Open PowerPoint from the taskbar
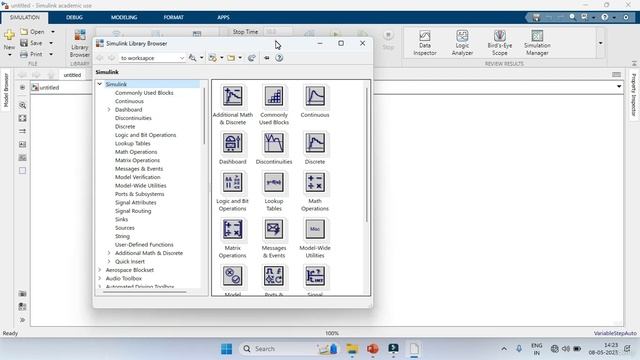The height and width of the screenshot is (360, 640). 372,349
